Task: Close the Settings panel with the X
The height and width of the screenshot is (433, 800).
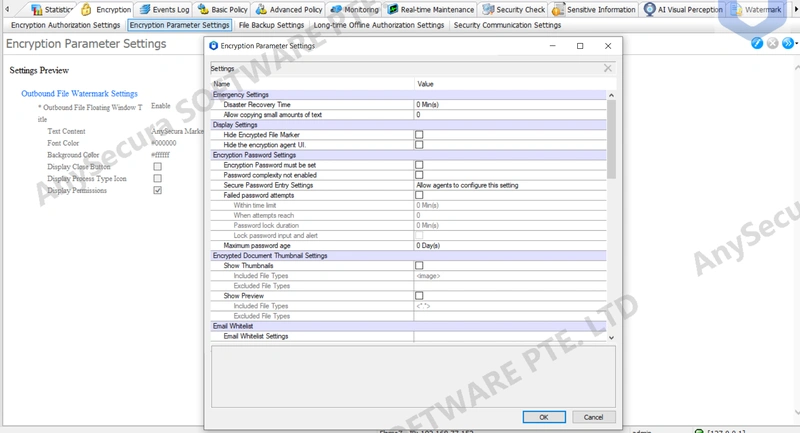Action: pyautogui.click(x=608, y=68)
